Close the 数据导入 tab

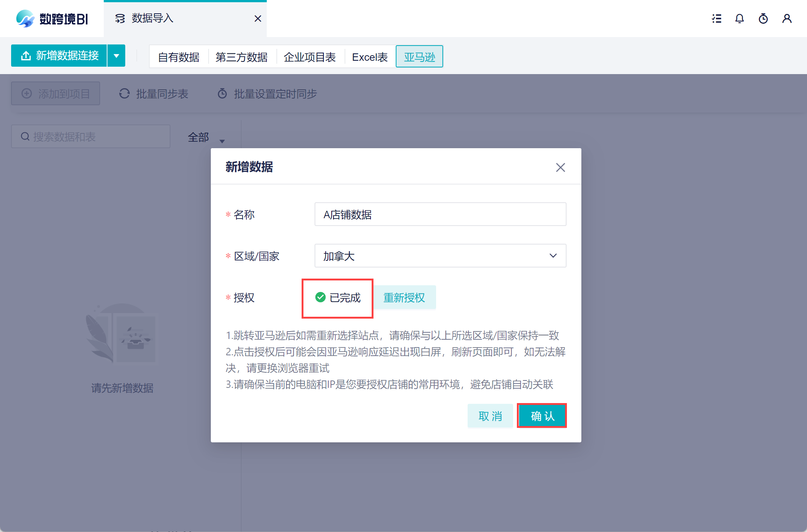coord(258,19)
